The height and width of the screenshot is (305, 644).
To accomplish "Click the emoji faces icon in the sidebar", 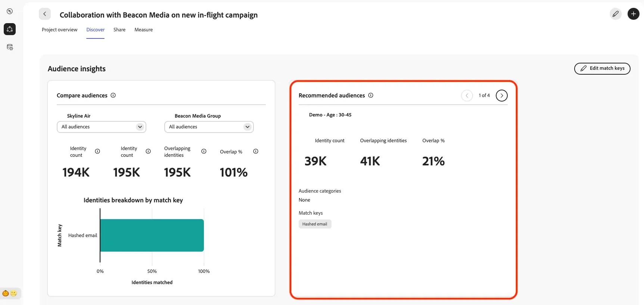I will tap(10, 293).
